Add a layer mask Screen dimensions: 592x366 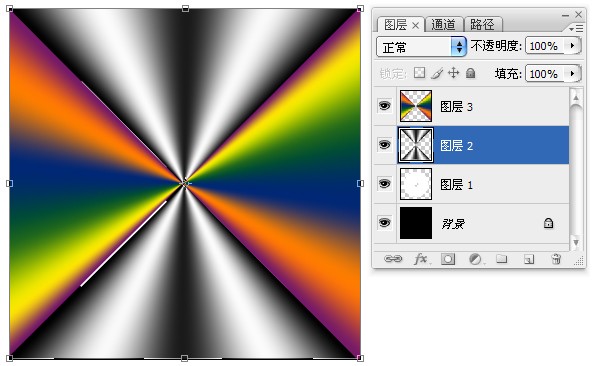coord(448,259)
